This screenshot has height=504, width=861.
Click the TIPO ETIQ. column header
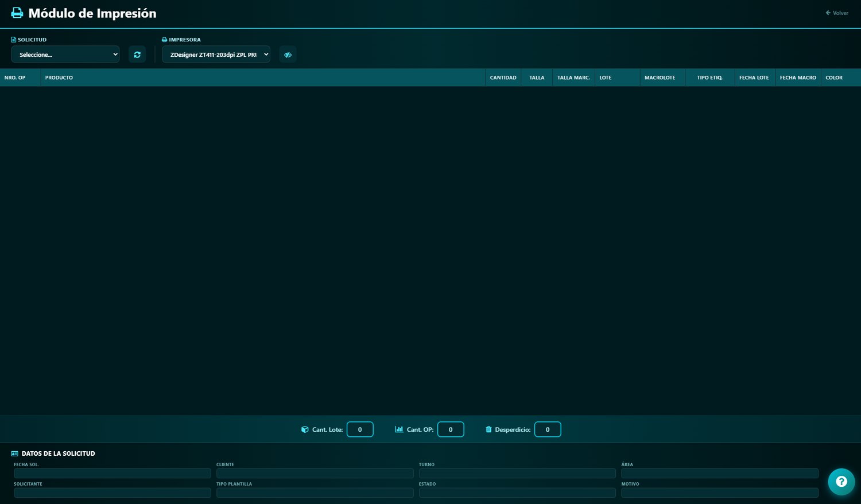coord(710,77)
